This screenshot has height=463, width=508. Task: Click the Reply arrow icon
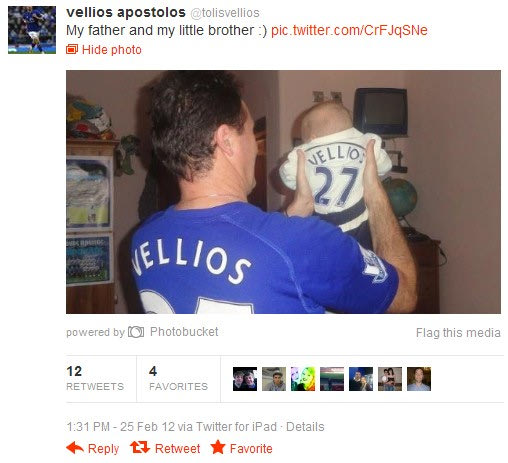[x=75, y=447]
